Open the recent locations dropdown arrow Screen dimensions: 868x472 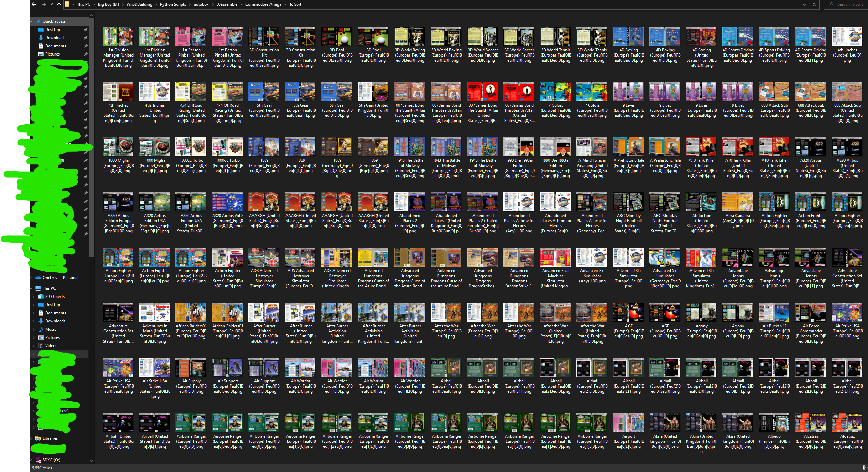tap(52, 4)
